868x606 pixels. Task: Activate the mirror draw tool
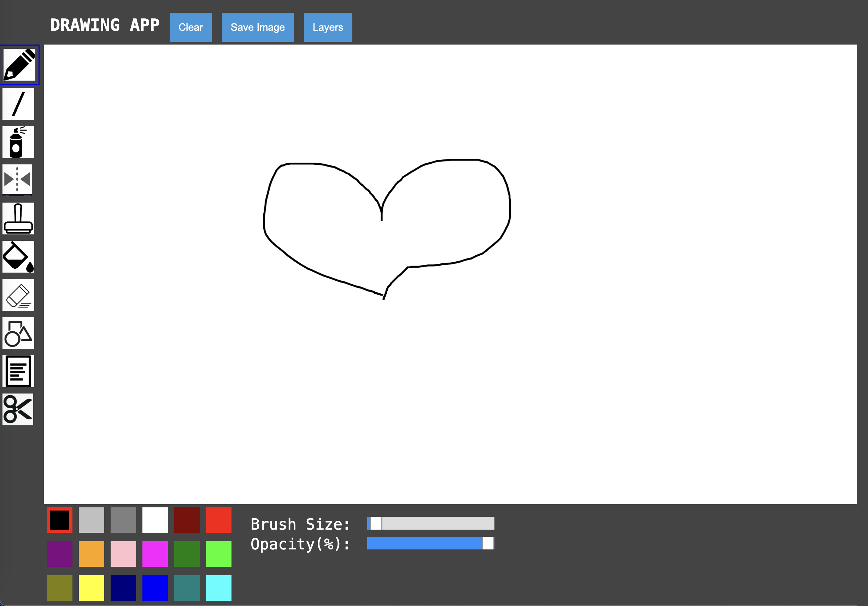point(17,179)
